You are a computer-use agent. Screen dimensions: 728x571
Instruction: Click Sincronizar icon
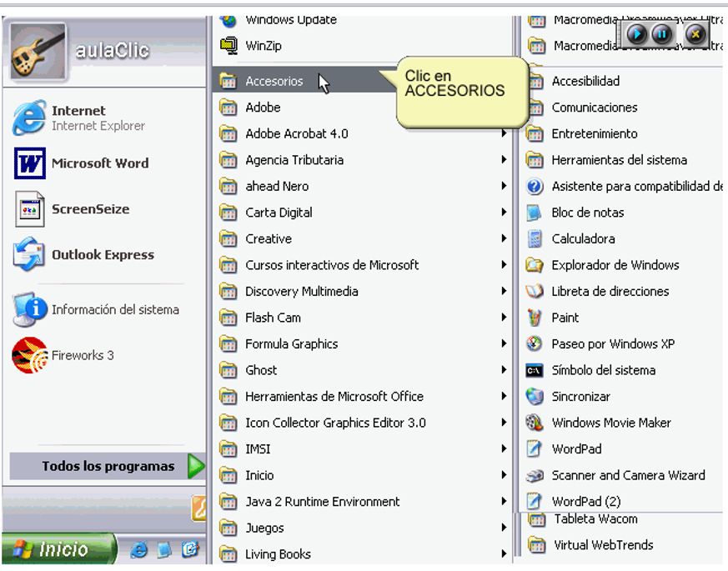535,397
